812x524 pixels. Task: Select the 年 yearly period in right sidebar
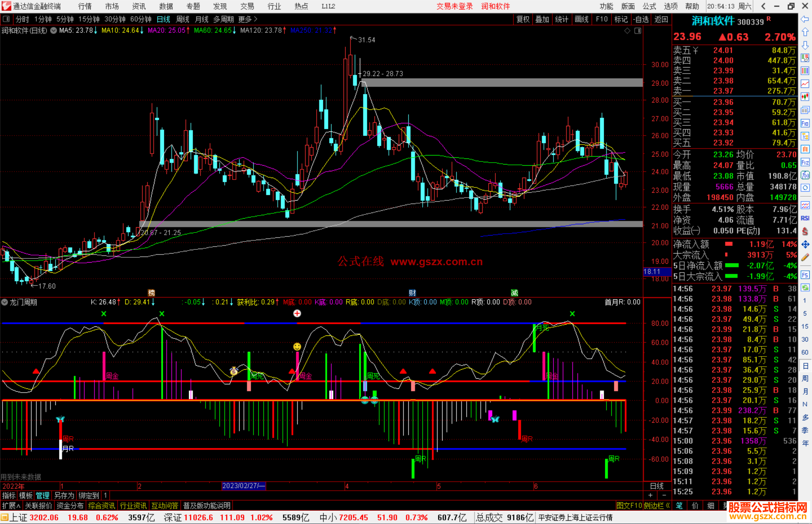pyautogui.click(x=805, y=443)
